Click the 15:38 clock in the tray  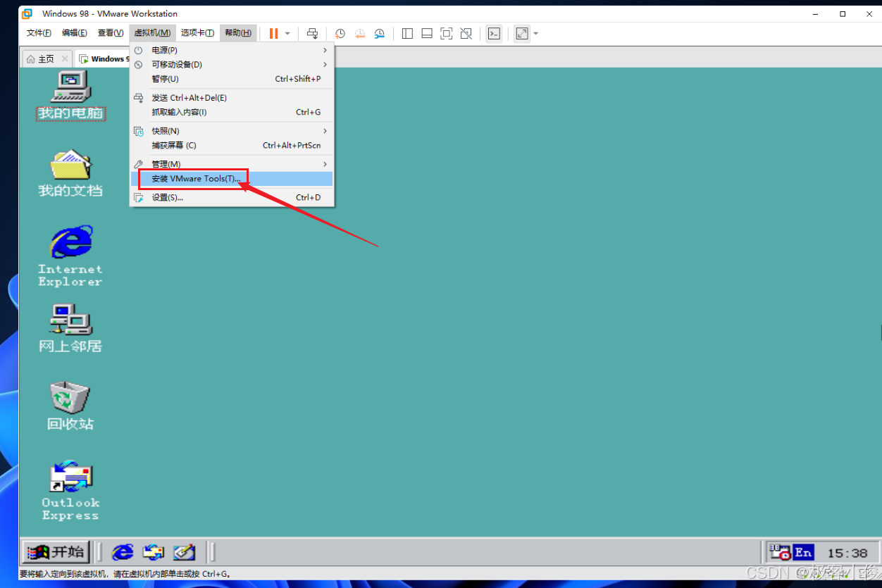click(847, 553)
